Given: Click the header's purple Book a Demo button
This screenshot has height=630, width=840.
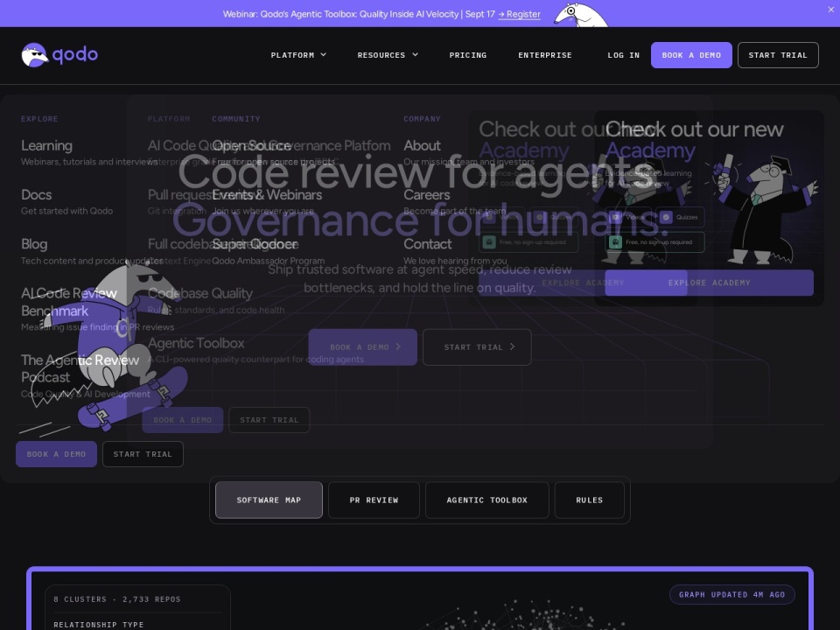Looking at the screenshot, I should coord(691,55).
